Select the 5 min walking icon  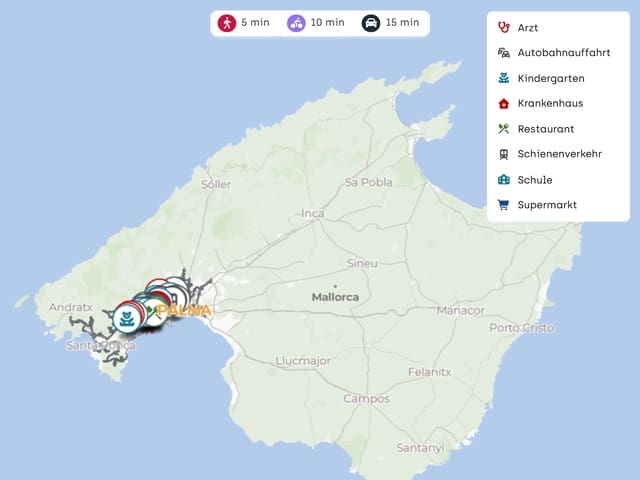click(x=227, y=23)
